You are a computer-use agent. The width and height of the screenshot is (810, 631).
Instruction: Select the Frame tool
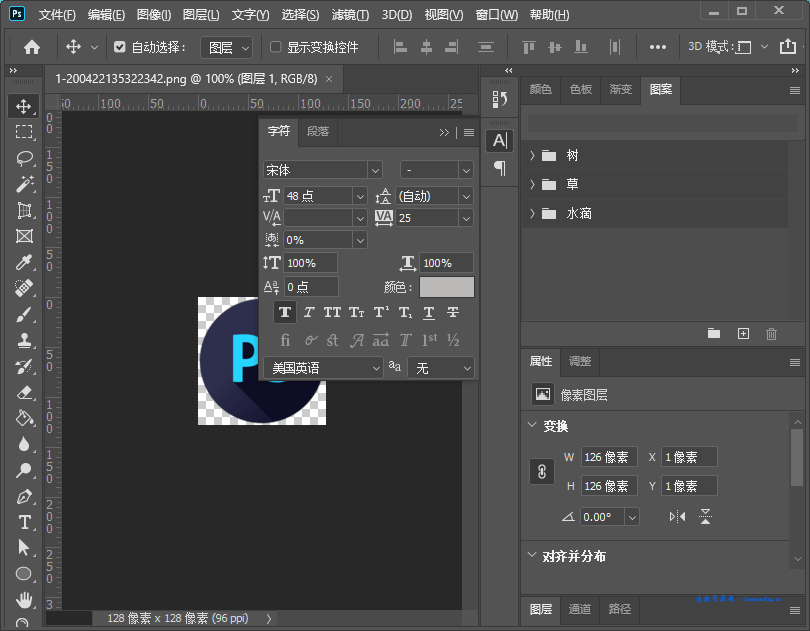pyautogui.click(x=23, y=236)
